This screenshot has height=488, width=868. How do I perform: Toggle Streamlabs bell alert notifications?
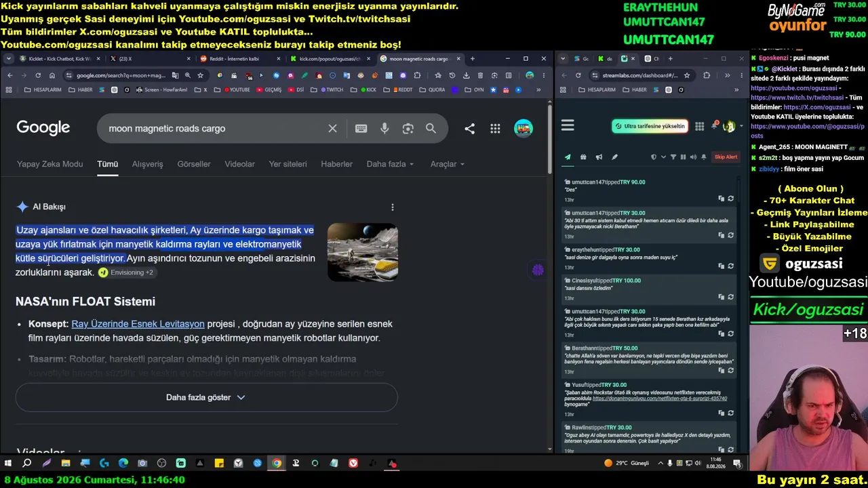[704, 157]
